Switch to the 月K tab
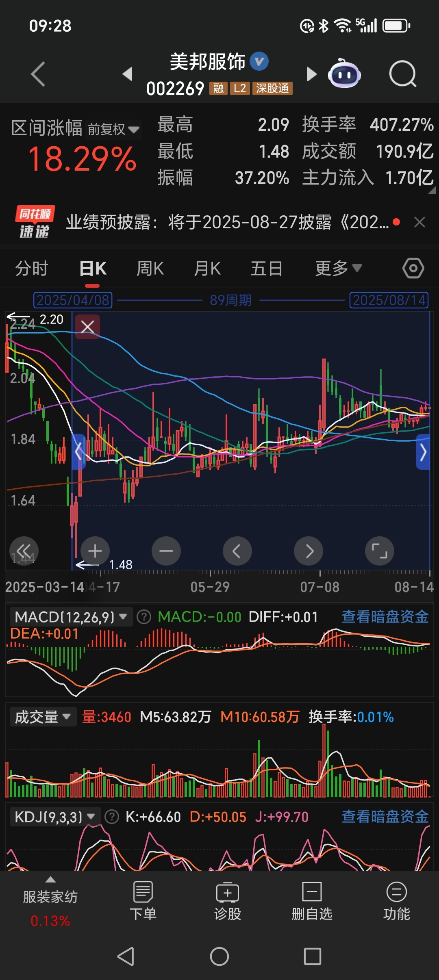This screenshot has width=439, height=980. [207, 269]
